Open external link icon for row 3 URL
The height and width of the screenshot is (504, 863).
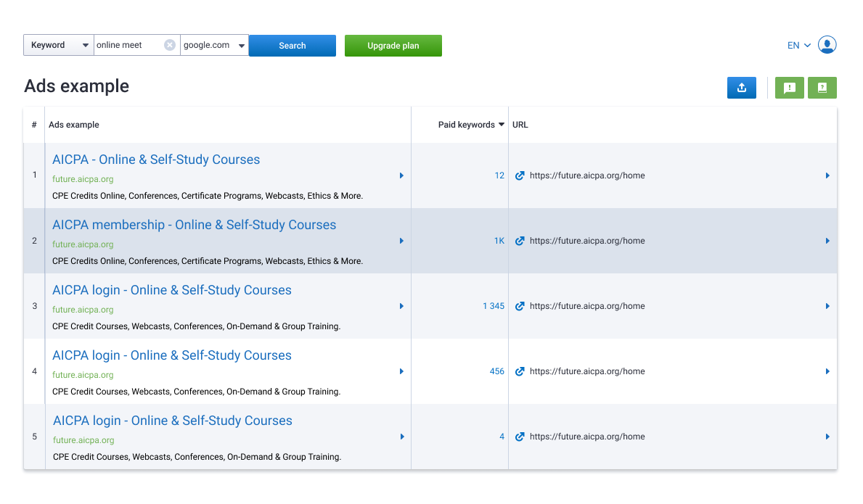[x=520, y=306]
